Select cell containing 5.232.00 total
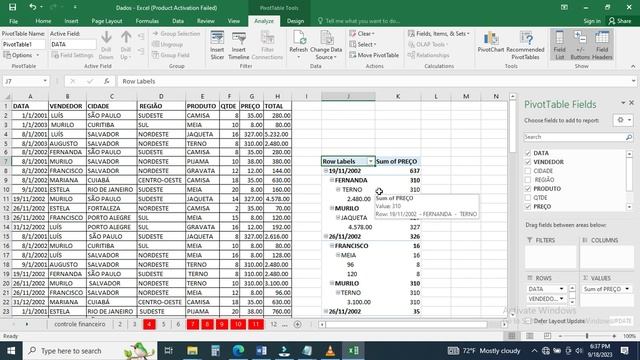This screenshot has width=640, height=360. pyautogui.click(x=278, y=134)
